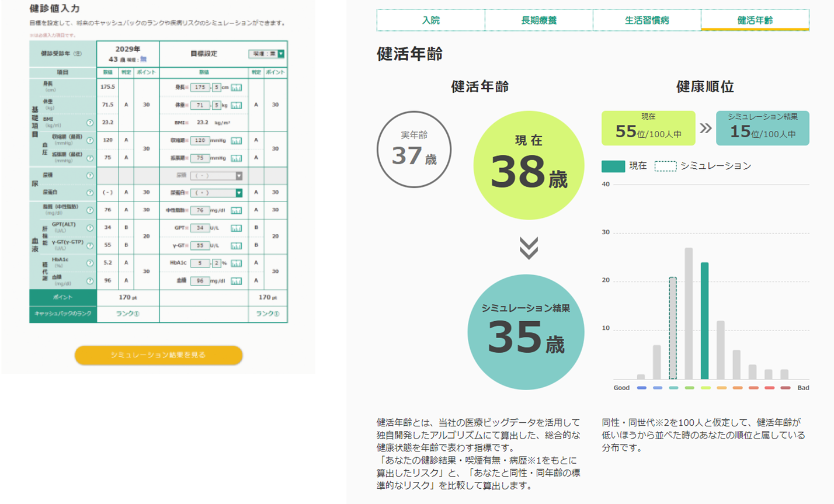The width and height of the screenshot is (834, 504).
Task: Click the dashed シミュレーション legend swatch
Action: click(x=665, y=166)
